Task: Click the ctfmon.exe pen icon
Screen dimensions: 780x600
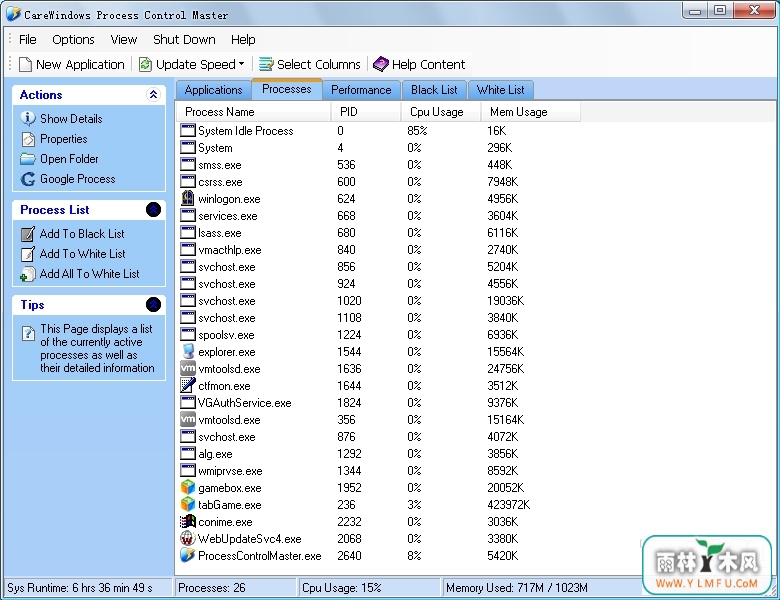Action: click(188, 386)
